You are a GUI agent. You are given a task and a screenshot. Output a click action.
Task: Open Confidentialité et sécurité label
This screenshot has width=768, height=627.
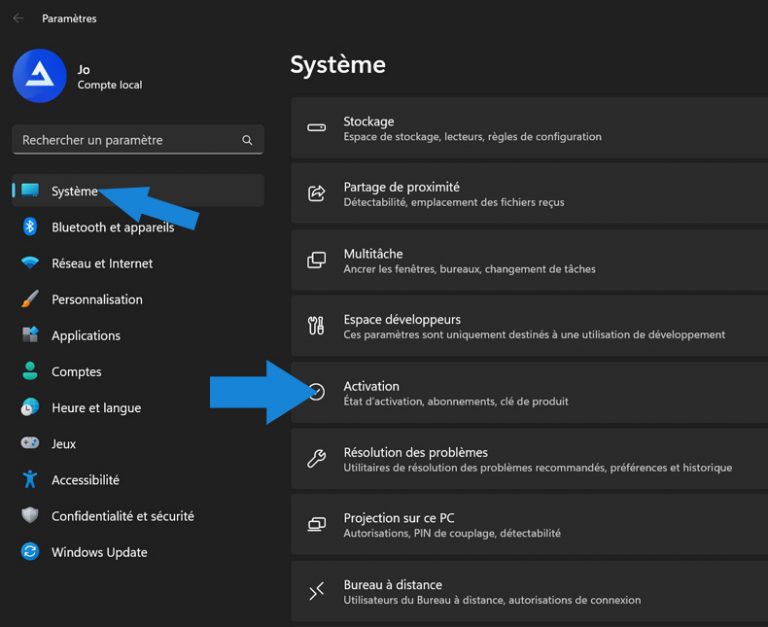pyautogui.click(x=122, y=516)
